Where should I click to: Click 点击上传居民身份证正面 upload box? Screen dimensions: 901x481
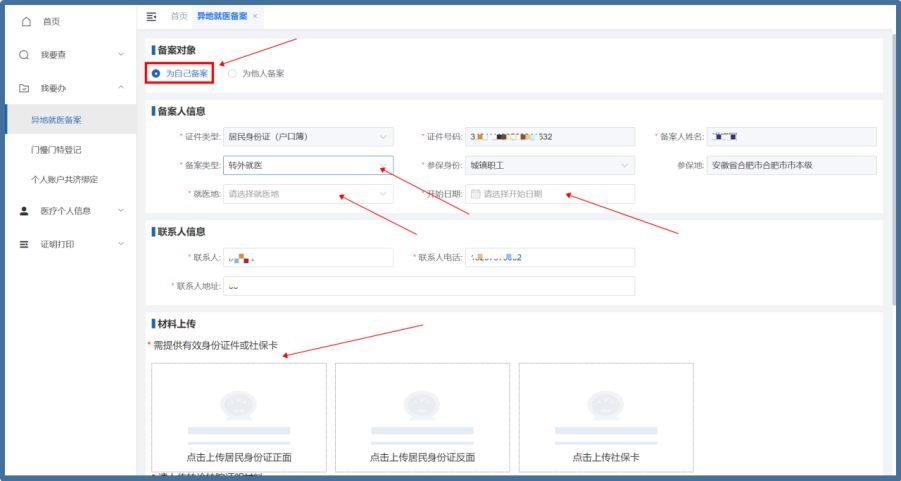point(239,417)
